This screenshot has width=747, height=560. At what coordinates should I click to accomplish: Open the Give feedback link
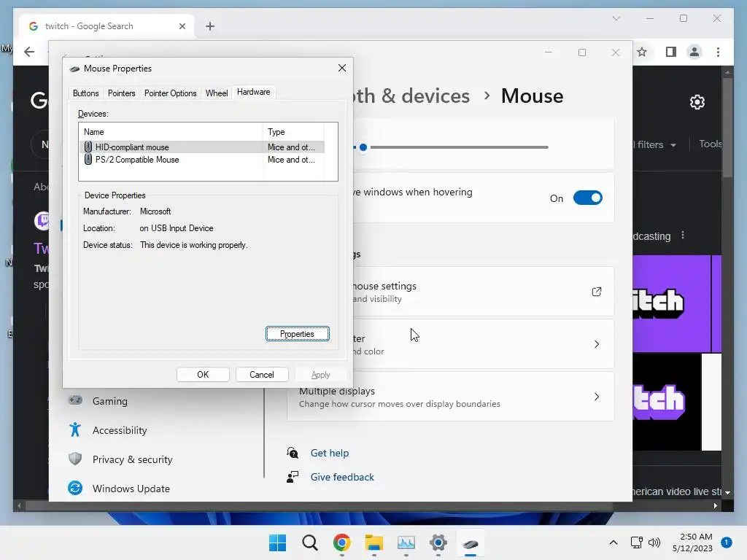(342, 477)
